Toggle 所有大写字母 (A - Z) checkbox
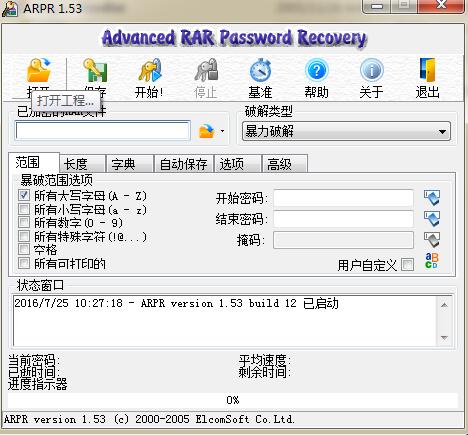This screenshot has height=435, width=468. pos(24,195)
